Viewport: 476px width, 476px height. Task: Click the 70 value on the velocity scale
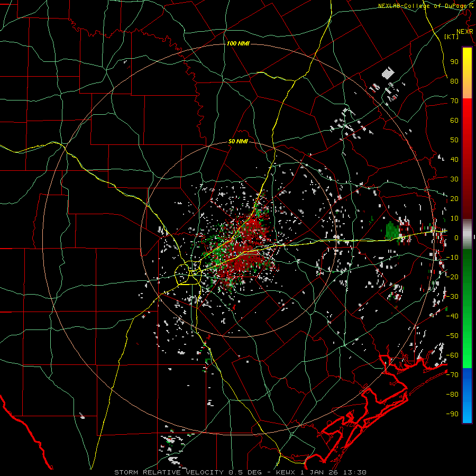pos(454,101)
